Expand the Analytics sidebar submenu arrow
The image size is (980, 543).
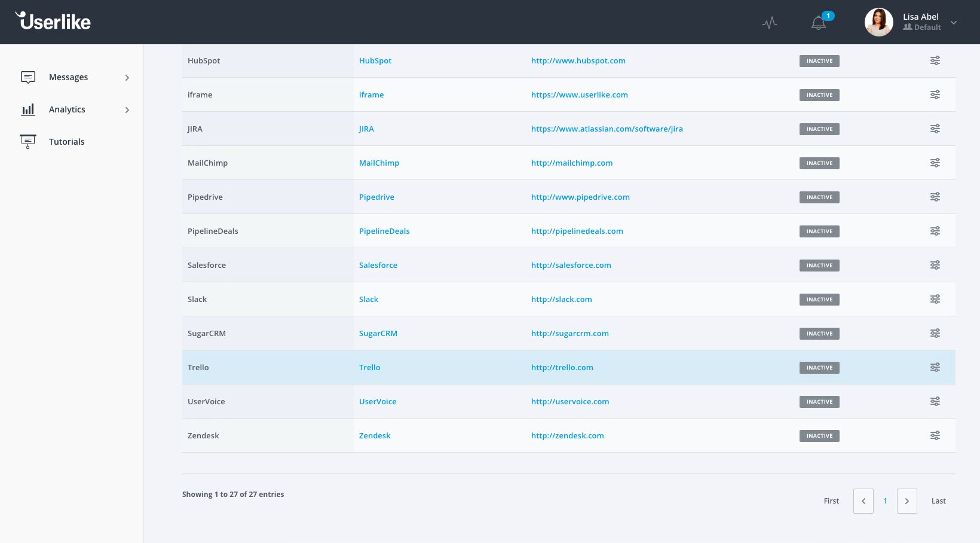pos(127,110)
